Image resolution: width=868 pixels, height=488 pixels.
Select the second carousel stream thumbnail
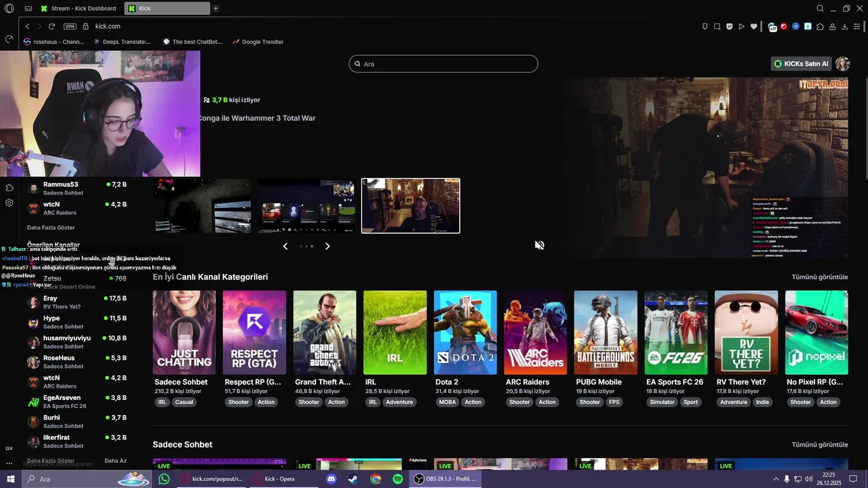[x=307, y=206]
